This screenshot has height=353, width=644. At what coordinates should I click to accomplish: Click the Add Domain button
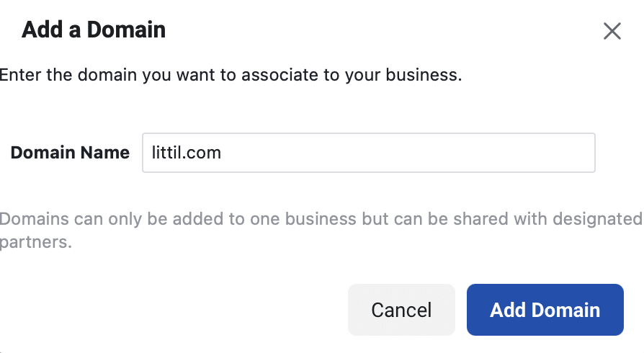click(545, 310)
